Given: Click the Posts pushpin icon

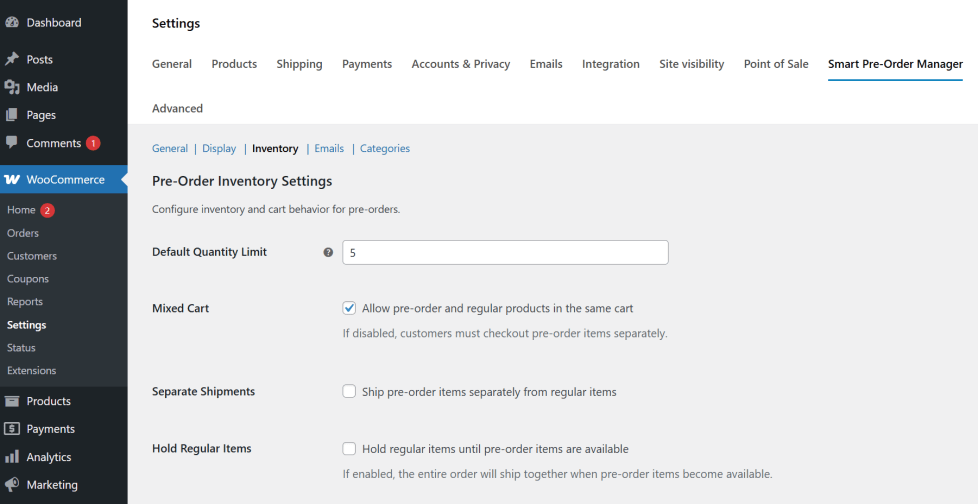Looking at the screenshot, I should [x=12, y=60].
